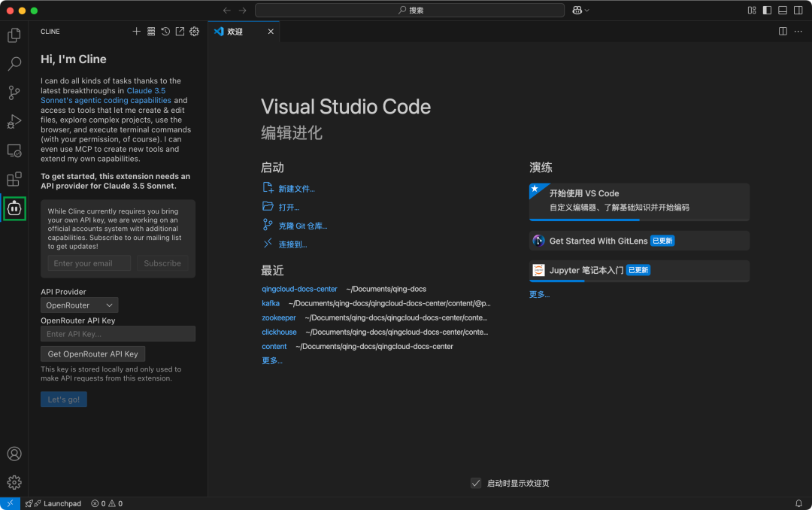Screen dimensions: 812x510
Task: Click the OpenRouter API key input field
Action: [117, 334]
